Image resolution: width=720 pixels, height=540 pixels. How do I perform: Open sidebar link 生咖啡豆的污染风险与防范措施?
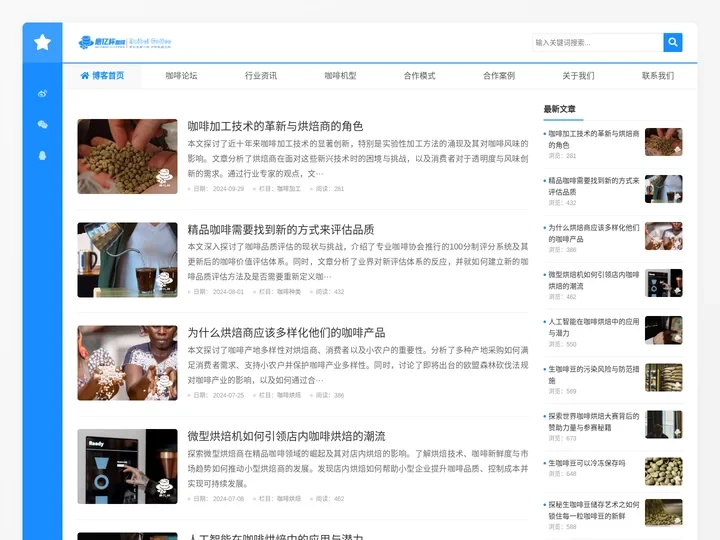coord(594,375)
